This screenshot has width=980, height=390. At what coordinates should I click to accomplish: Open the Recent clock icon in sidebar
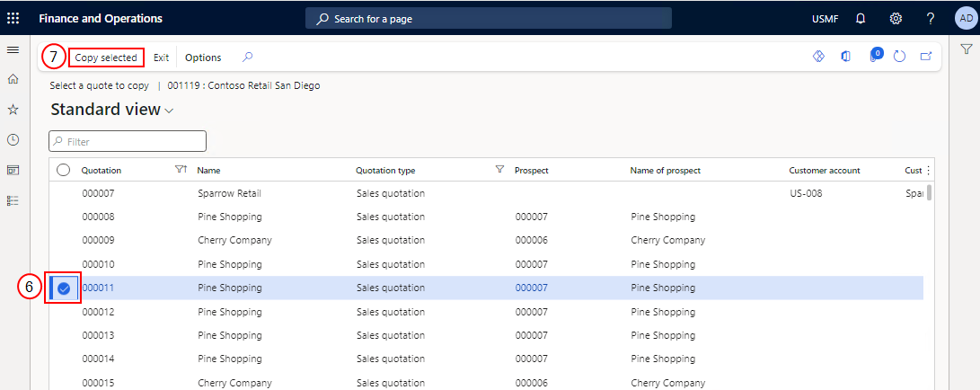tap(13, 139)
